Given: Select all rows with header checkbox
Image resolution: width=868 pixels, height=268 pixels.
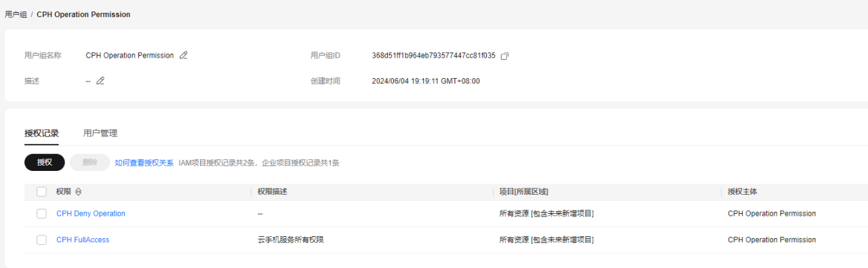Looking at the screenshot, I should click(x=41, y=192).
